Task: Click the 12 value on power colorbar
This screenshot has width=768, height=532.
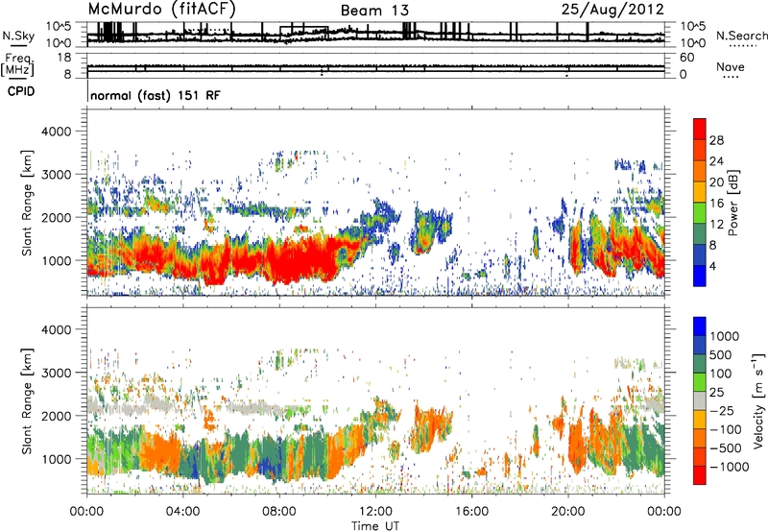Action: 716,225
